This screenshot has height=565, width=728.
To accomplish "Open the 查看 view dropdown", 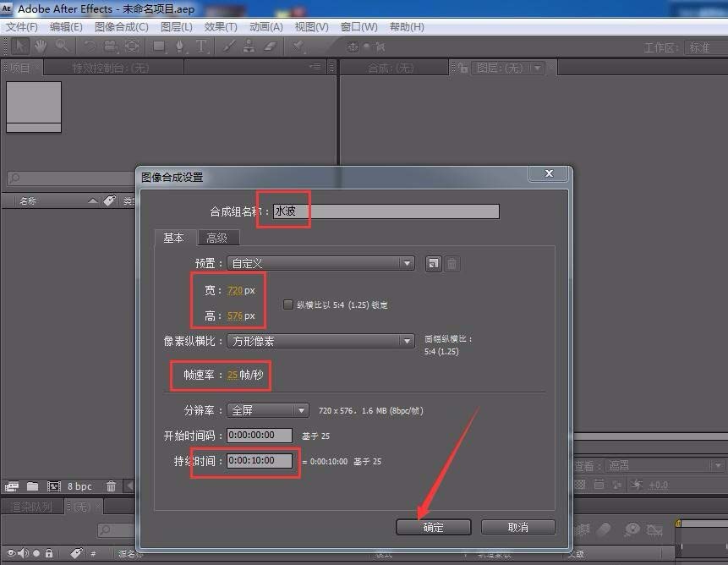I will click(x=665, y=465).
